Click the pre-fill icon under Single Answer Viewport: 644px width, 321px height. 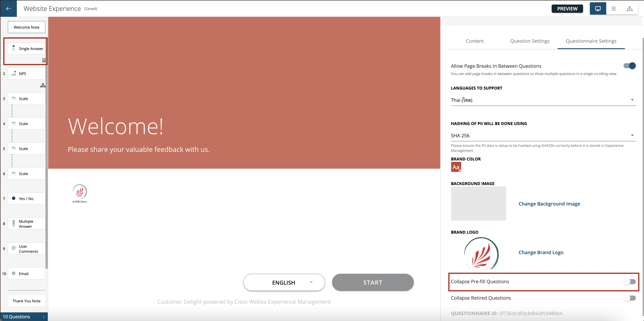[44, 60]
